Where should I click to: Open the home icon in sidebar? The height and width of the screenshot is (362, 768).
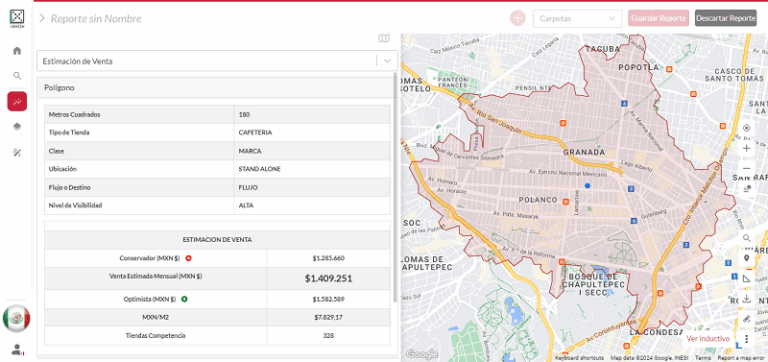pos(17,50)
